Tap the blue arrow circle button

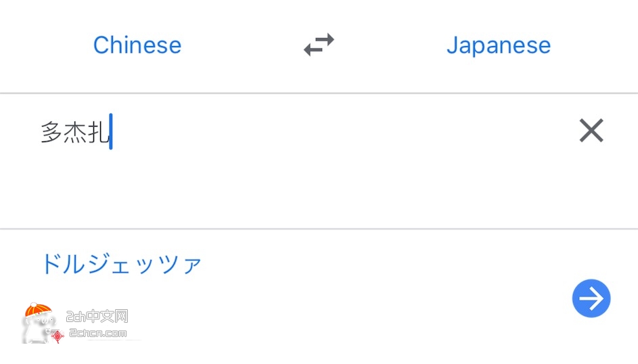click(591, 298)
